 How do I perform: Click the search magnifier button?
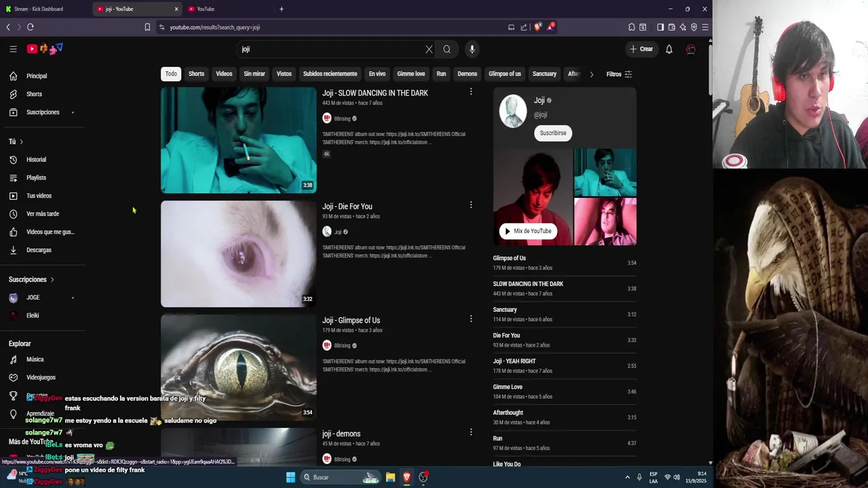[x=447, y=49]
